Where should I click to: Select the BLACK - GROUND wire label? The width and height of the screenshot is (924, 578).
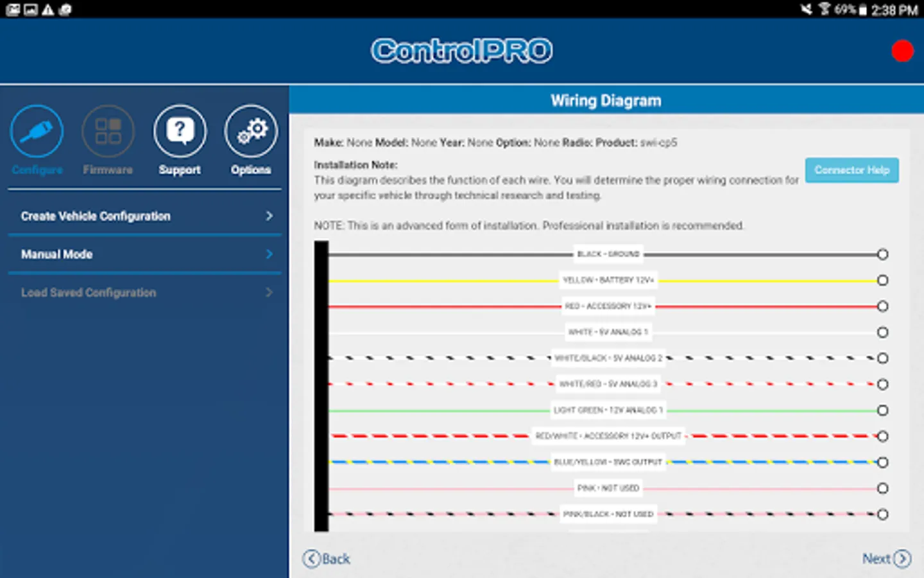coord(608,254)
